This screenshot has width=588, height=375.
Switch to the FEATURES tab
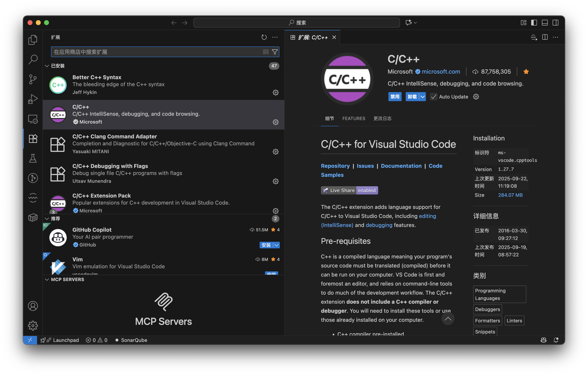(354, 118)
